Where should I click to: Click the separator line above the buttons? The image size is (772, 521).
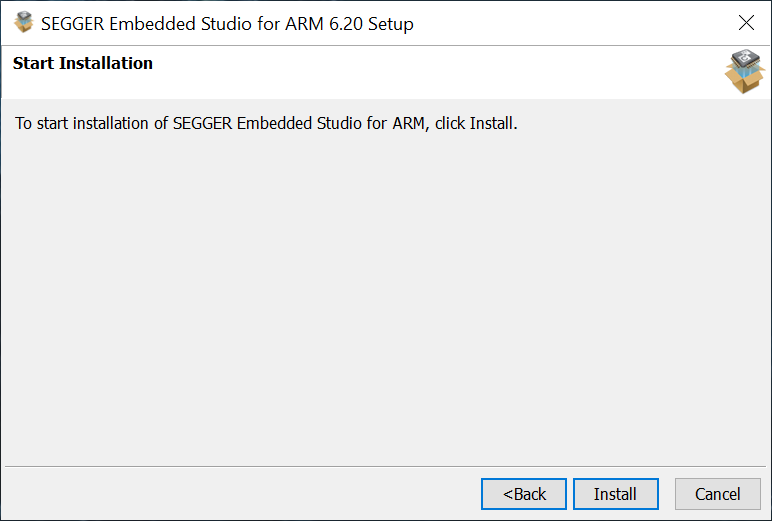[x=385, y=466]
